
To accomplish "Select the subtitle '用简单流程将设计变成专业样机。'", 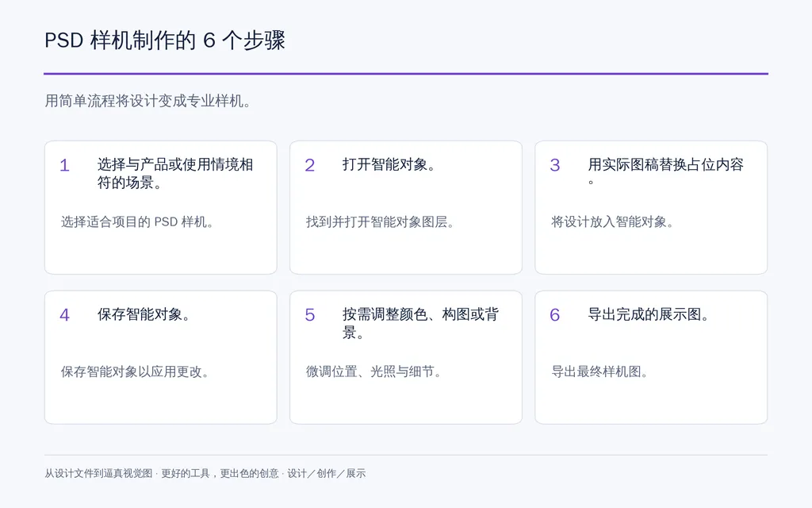I will point(147,101).
